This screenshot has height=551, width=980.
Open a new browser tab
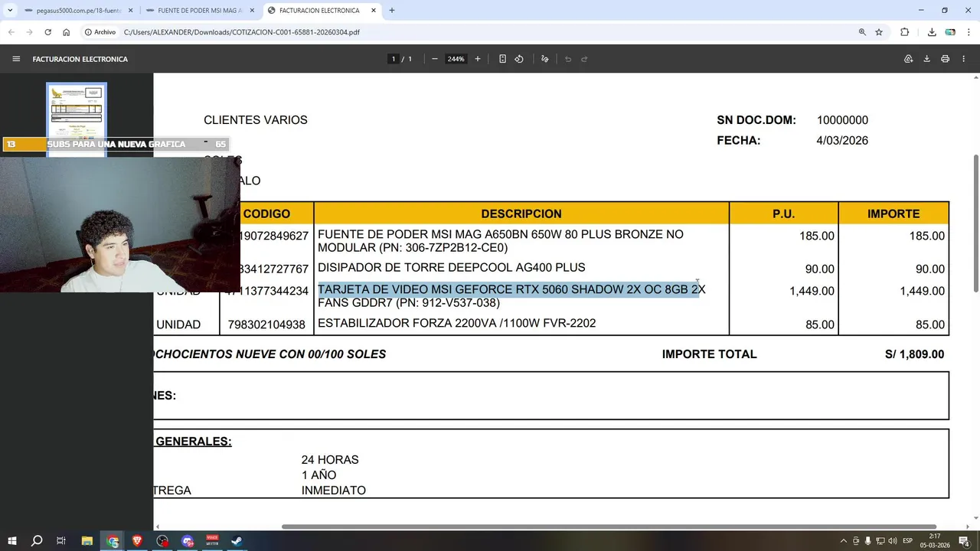coord(392,11)
